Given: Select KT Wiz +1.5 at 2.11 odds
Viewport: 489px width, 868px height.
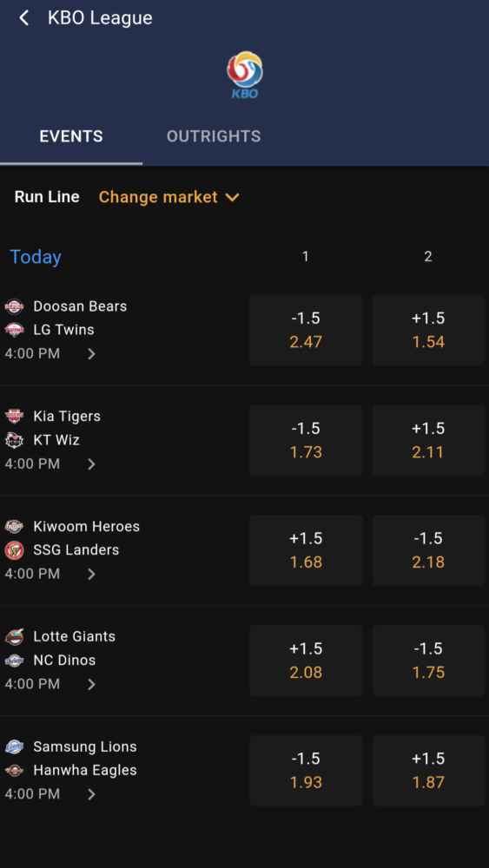Looking at the screenshot, I should pos(428,440).
